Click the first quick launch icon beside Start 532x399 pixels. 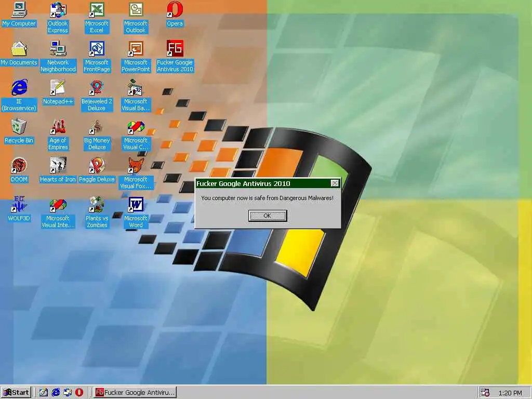click(44, 393)
